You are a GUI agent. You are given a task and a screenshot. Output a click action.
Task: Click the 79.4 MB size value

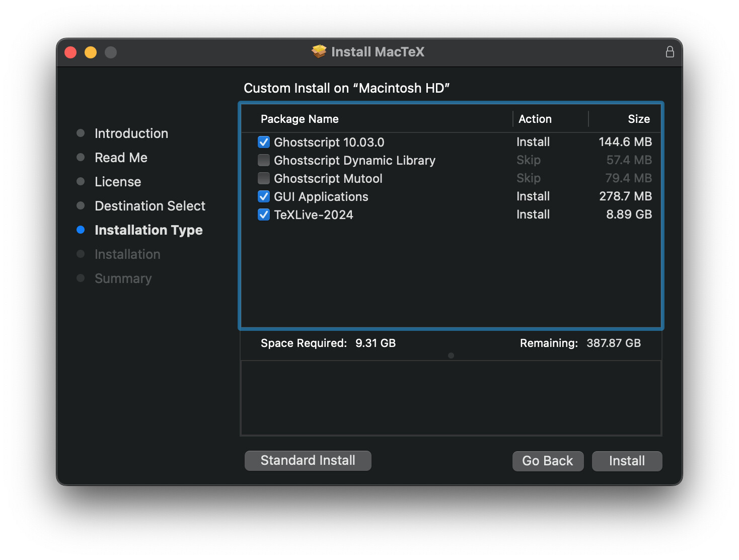coord(629,178)
